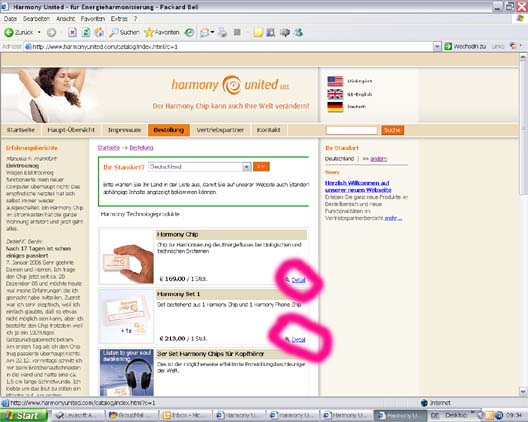The image size is (528, 422).
Task: Open Detail link for Harmony Set 1
Action: tap(298, 339)
